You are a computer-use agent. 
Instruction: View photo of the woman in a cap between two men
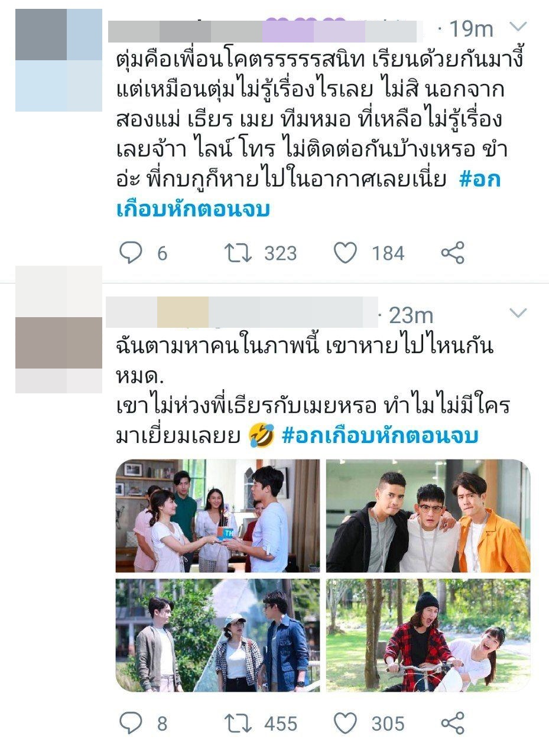tap(217, 635)
